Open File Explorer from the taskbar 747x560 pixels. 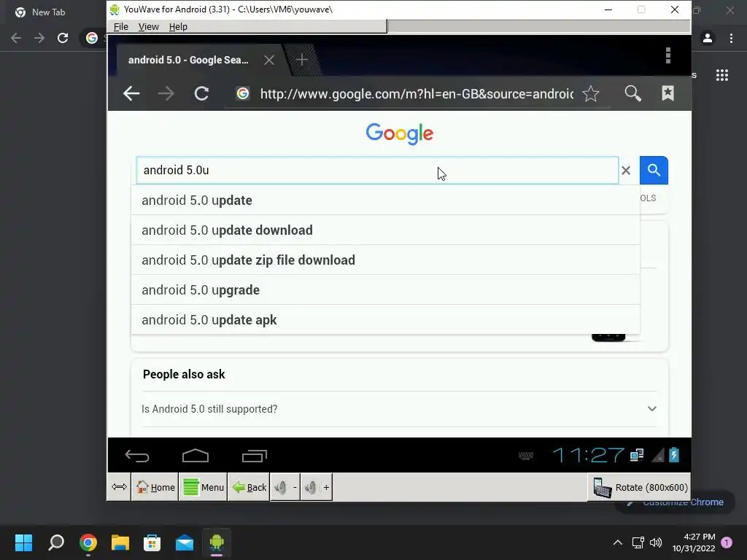(x=120, y=542)
